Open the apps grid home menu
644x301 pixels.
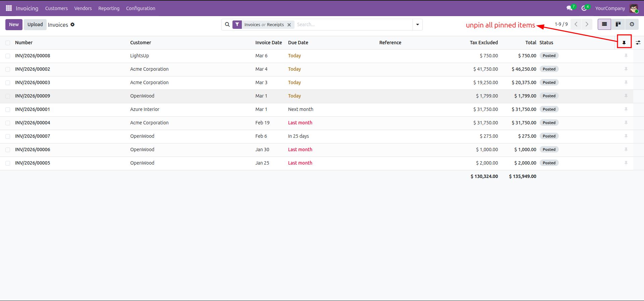point(9,8)
